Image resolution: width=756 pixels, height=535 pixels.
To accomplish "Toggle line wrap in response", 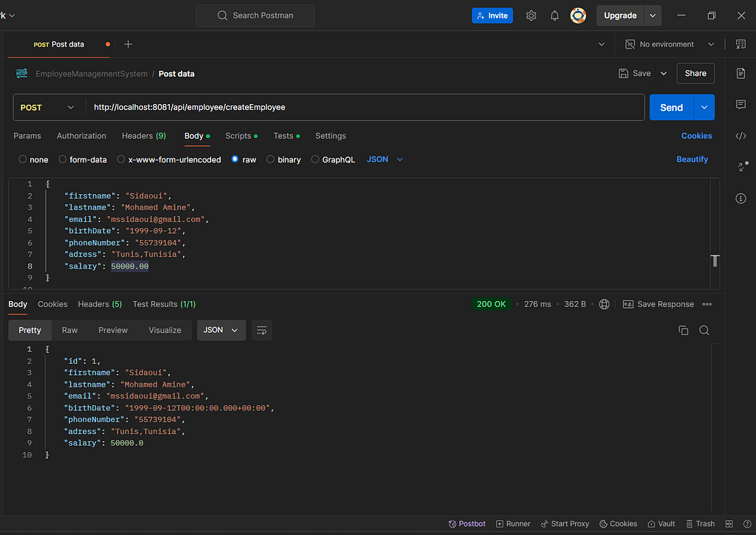I will pyautogui.click(x=261, y=330).
